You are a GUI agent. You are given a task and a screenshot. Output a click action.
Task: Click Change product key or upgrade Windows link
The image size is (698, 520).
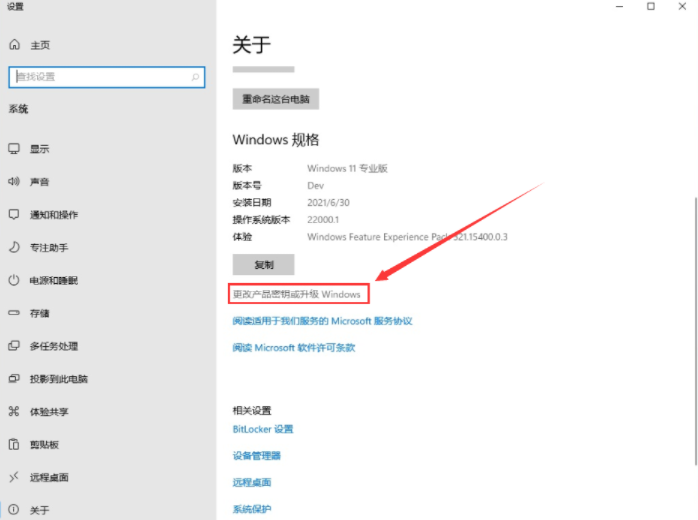[296, 294]
